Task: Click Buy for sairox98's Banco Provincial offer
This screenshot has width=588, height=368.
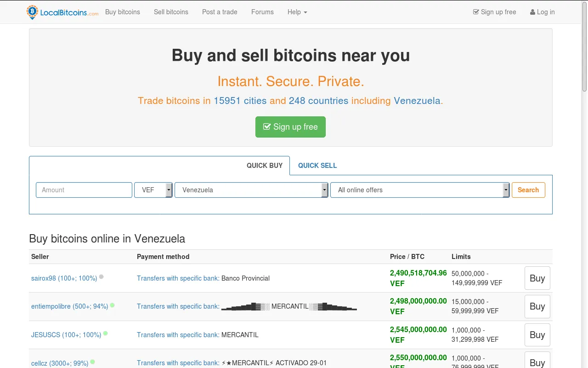Action: pyautogui.click(x=537, y=278)
